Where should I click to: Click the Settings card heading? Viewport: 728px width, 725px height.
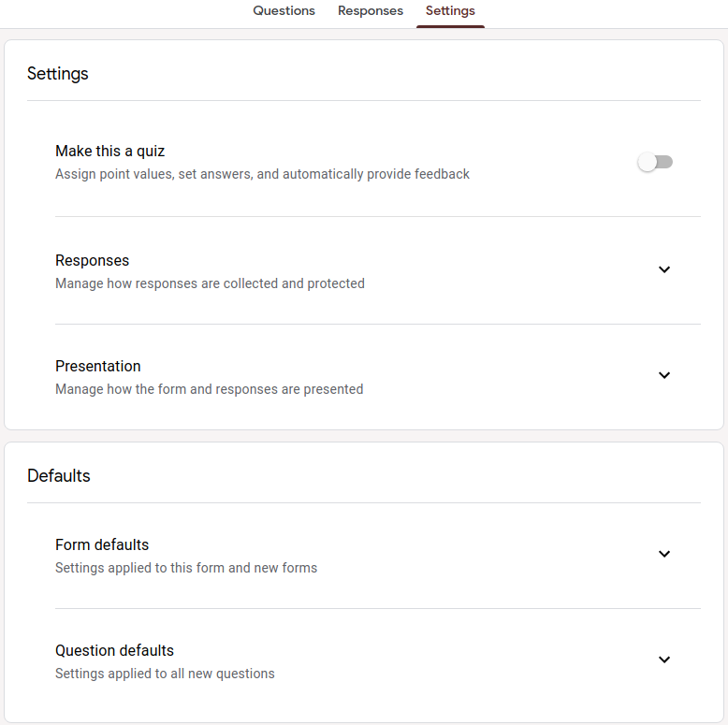58,74
